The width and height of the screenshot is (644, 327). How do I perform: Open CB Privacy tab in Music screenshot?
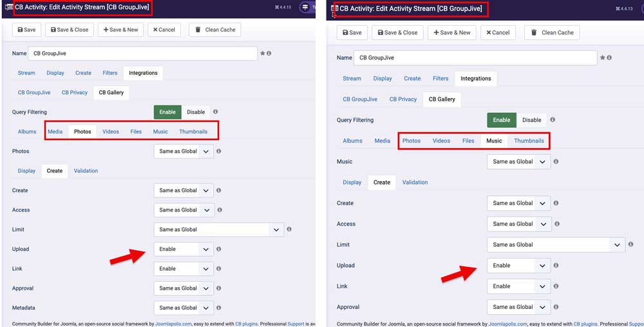pos(403,99)
